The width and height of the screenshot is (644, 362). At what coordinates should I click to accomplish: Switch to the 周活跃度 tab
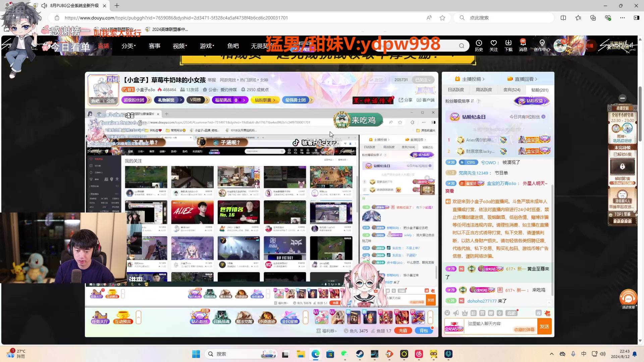[484, 90]
